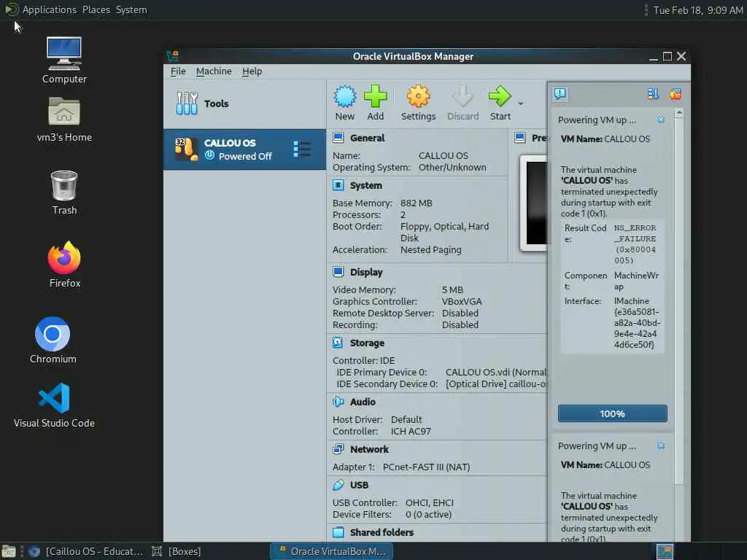Click the Network adapter icon

pos(338,449)
